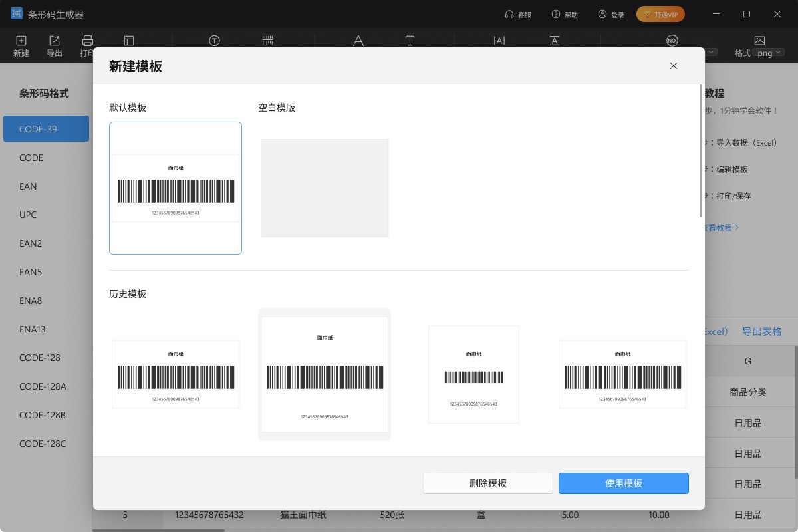The width and height of the screenshot is (798, 532).
Task: Click the barcode icon in toolbar
Action: click(267, 41)
